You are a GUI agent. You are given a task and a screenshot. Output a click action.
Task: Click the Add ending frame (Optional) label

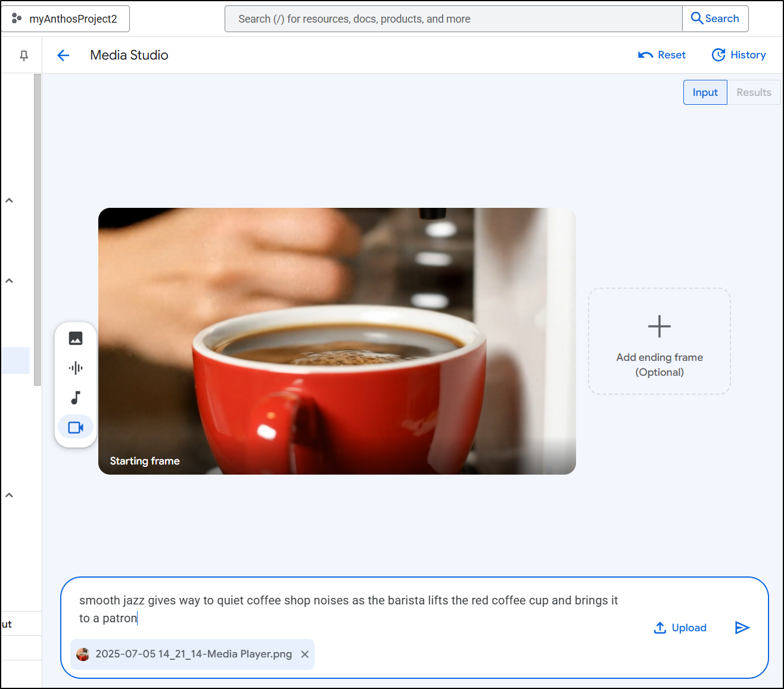659,364
